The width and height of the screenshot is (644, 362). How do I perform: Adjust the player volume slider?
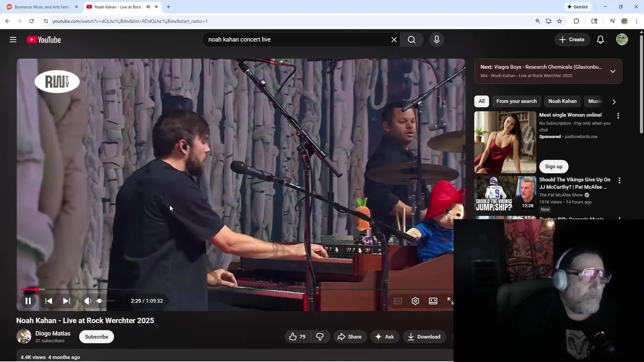tap(106, 301)
